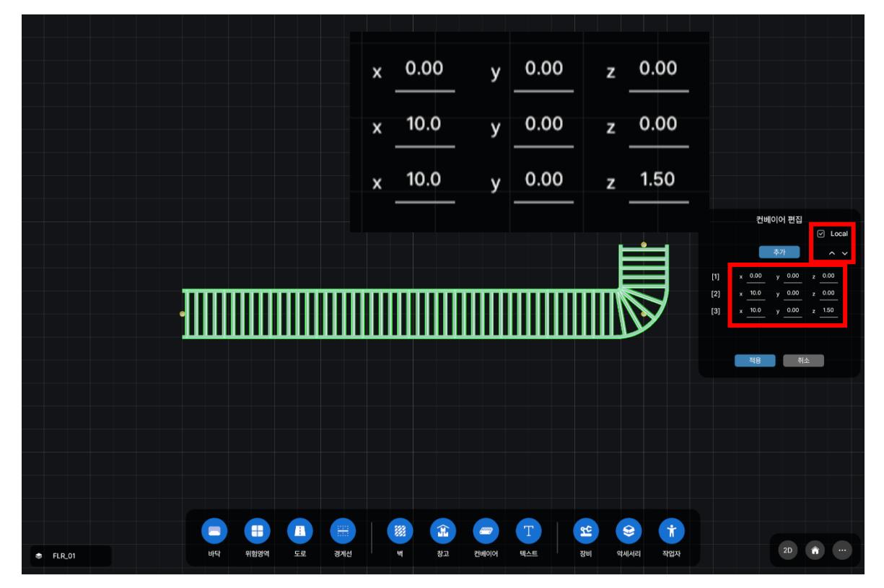Click the 추가 (add) button
Viewport: 884px width, 588px height.
pyautogui.click(x=779, y=252)
